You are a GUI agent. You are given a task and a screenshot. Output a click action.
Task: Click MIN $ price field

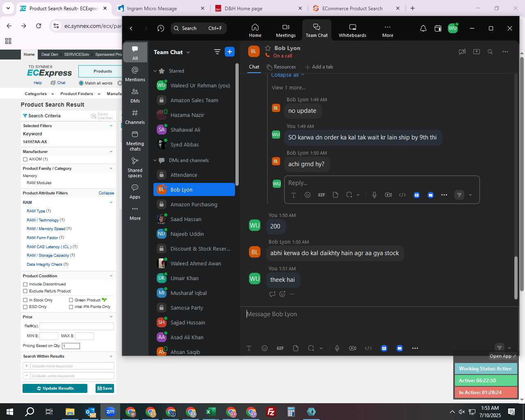pos(49,336)
